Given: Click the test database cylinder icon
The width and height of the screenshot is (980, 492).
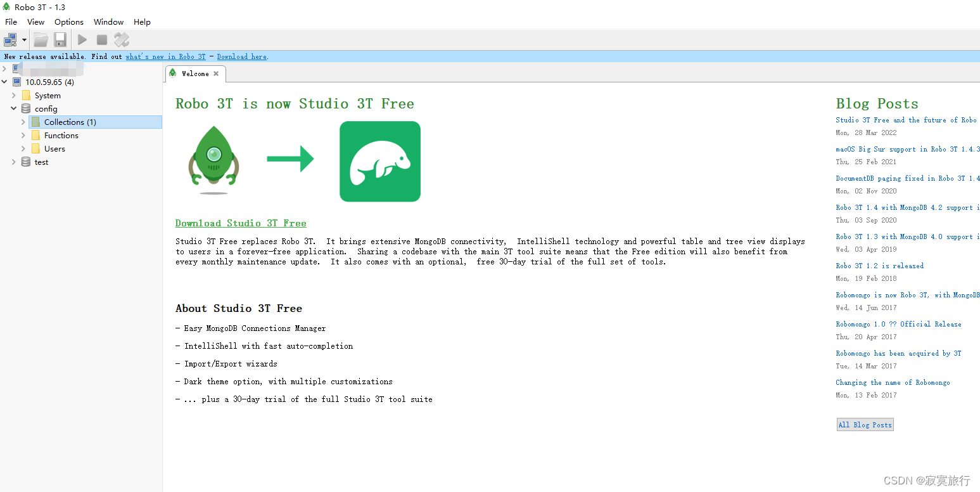Looking at the screenshot, I should (26, 162).
